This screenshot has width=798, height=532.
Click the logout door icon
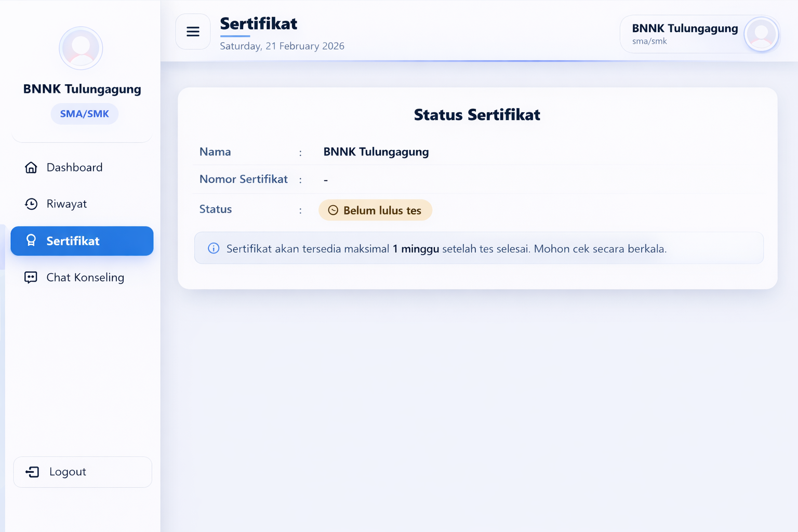(33, 472)
